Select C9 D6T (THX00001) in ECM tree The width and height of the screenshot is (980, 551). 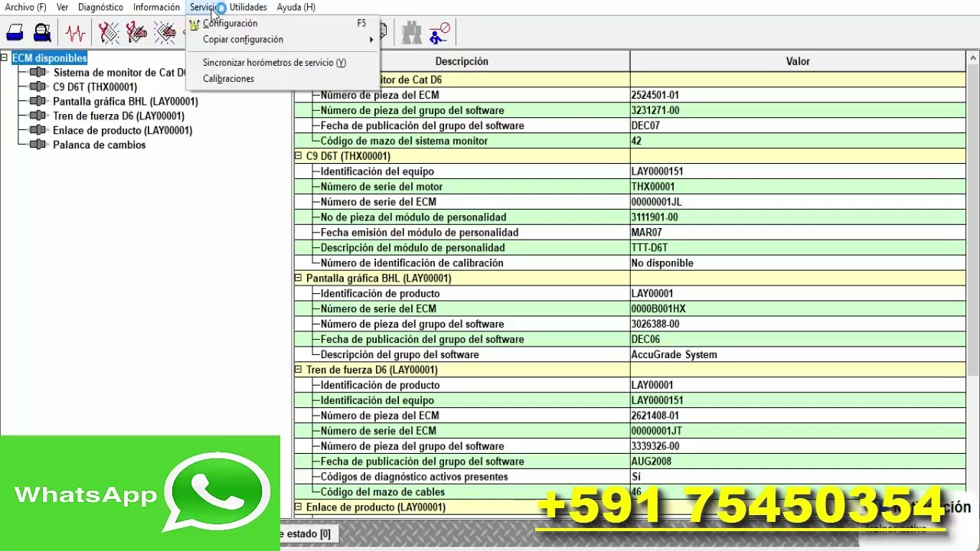(x=95, y=87)
